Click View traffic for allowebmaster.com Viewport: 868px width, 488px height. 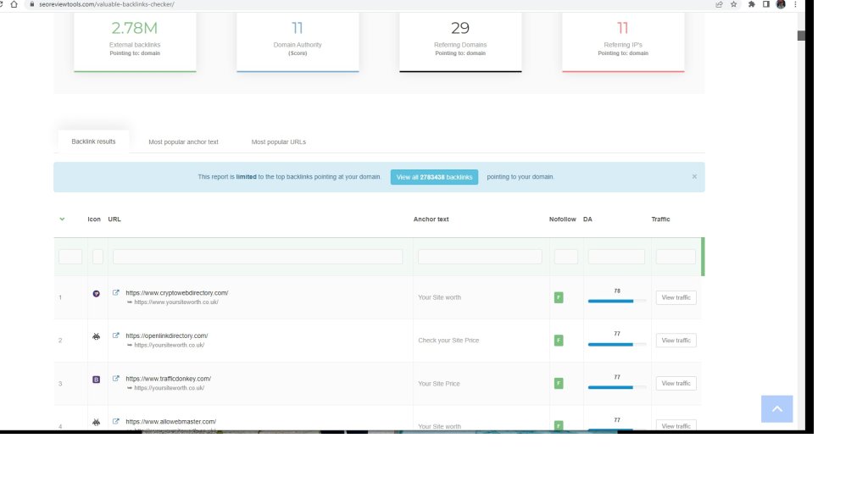pyautogui.click(x=676, y=425)
